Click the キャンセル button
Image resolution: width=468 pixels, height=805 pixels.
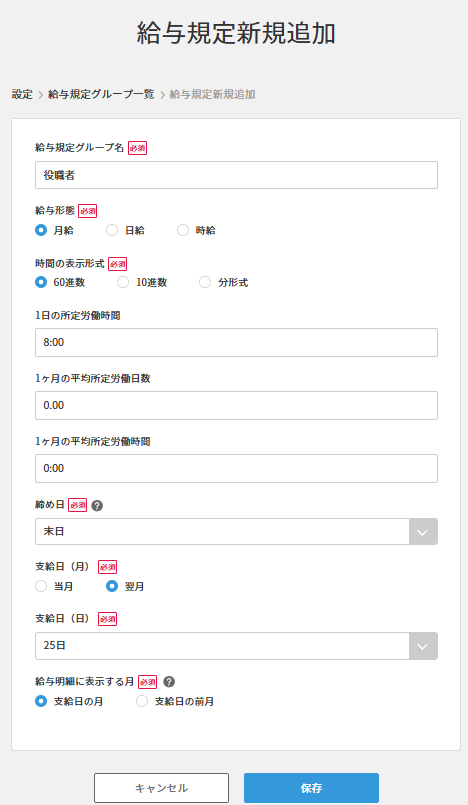pos(161,788)
